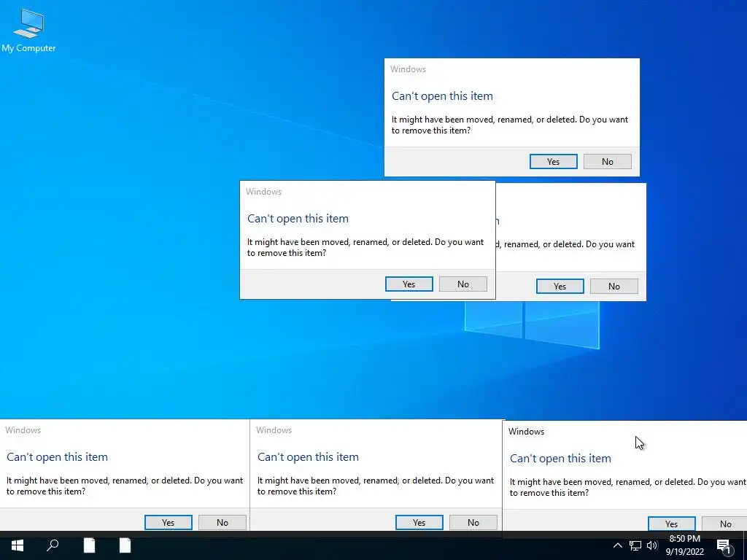The image size is (747, 560).
Task: Open the volume speaker tray icon
Action: (652, 545)
